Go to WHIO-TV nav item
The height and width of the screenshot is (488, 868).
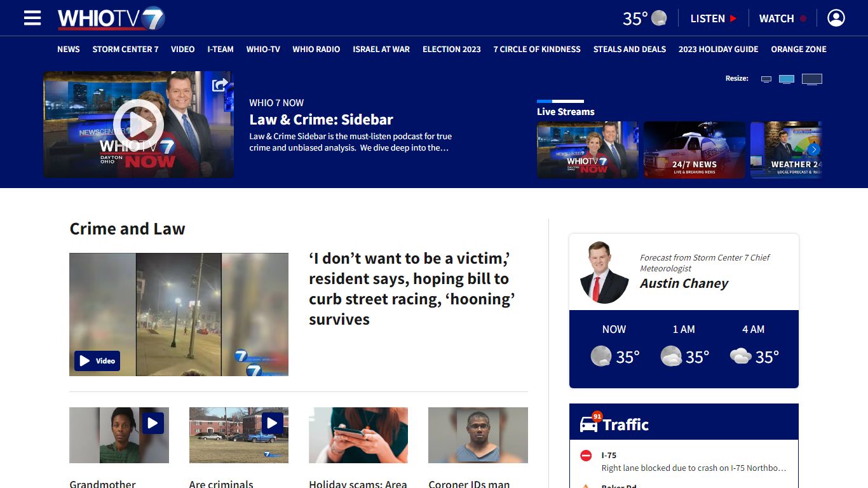pos(263,49)
